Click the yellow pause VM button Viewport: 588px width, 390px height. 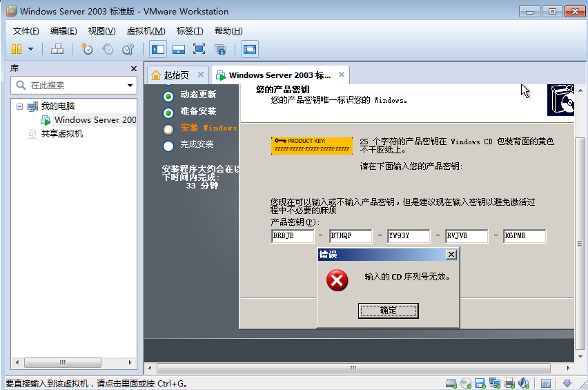[x=17, y=49]
